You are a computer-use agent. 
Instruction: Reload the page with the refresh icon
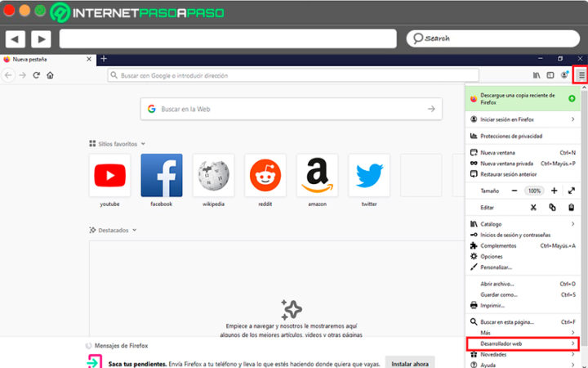pos(36,75)
